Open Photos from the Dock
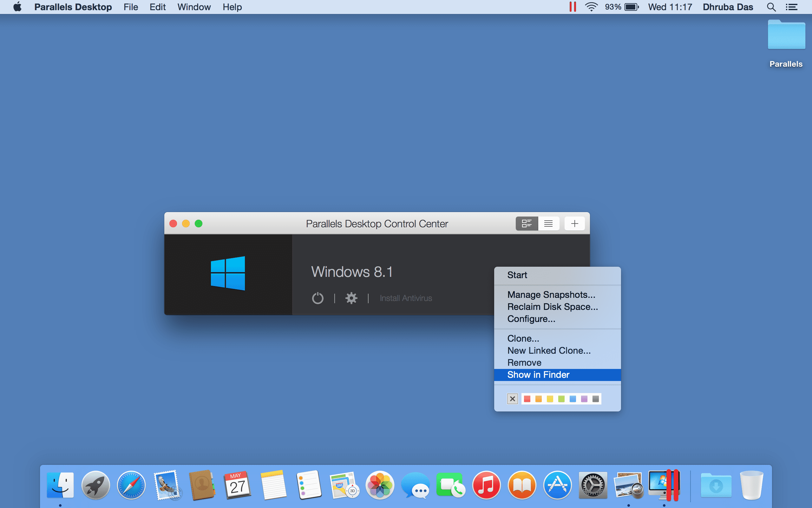Screen dimensions: 812x508 coord(380,485)
